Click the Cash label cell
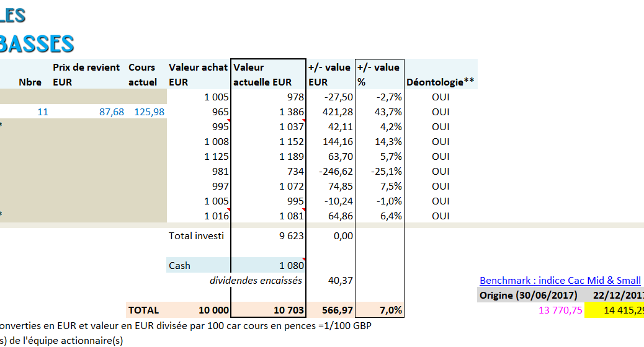Viewport: 644px width, 347px height. click(x=180, y=265)
